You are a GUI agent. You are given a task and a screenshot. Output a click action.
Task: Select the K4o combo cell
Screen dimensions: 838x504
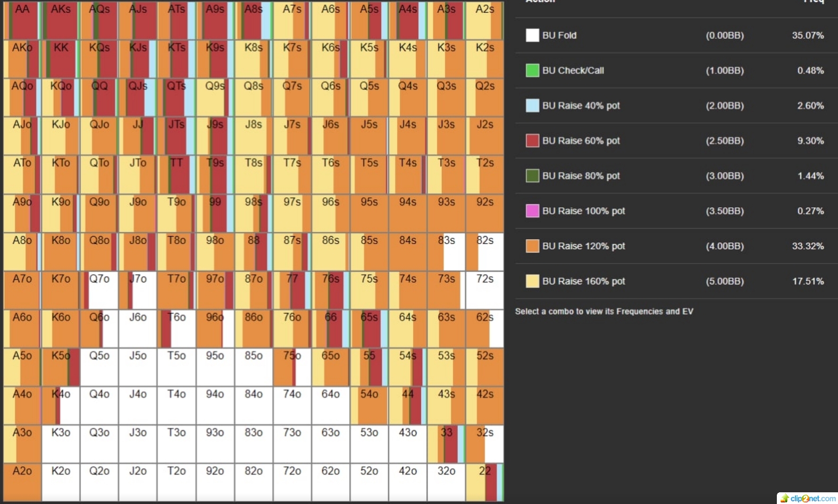coord(61,405)
